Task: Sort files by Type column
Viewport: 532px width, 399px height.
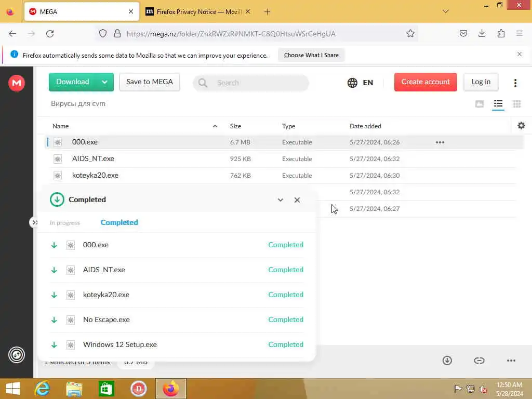Action: [289, 126]
